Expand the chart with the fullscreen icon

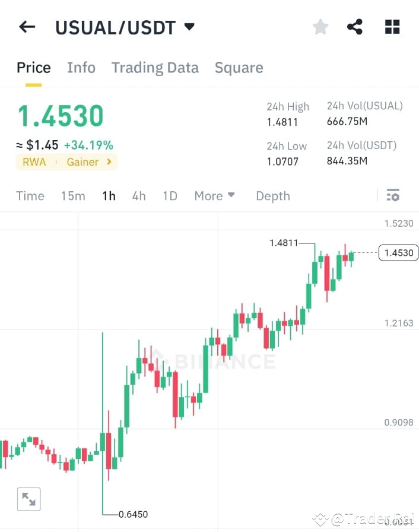(28, 499)
